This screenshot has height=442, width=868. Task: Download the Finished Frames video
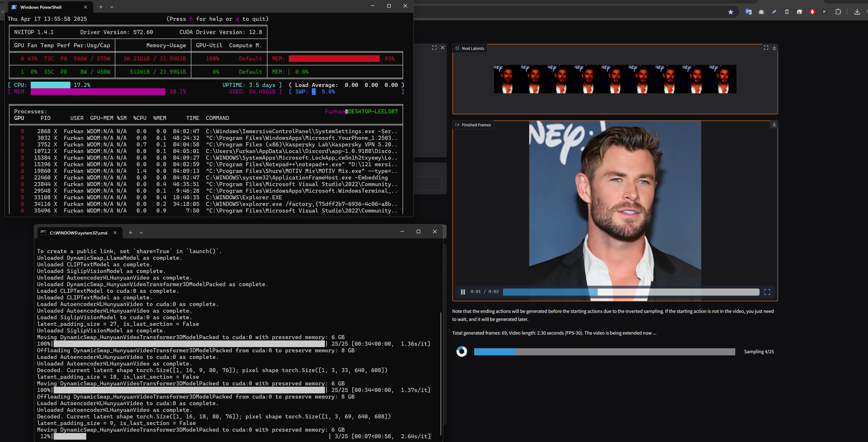pos(774,124)
